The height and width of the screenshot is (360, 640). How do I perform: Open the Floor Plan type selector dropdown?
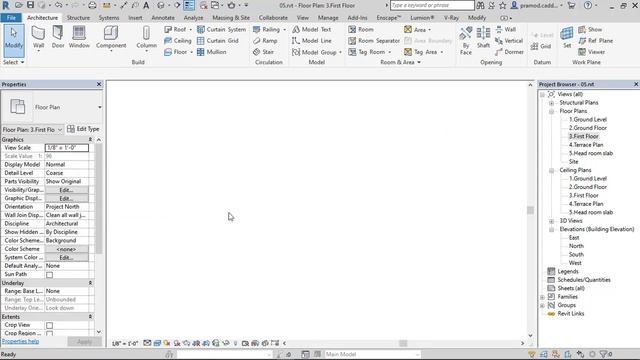100,107
